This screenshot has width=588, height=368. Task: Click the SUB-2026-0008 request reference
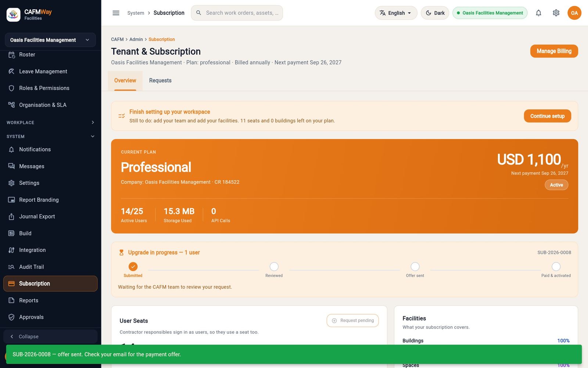click(554, 252)
